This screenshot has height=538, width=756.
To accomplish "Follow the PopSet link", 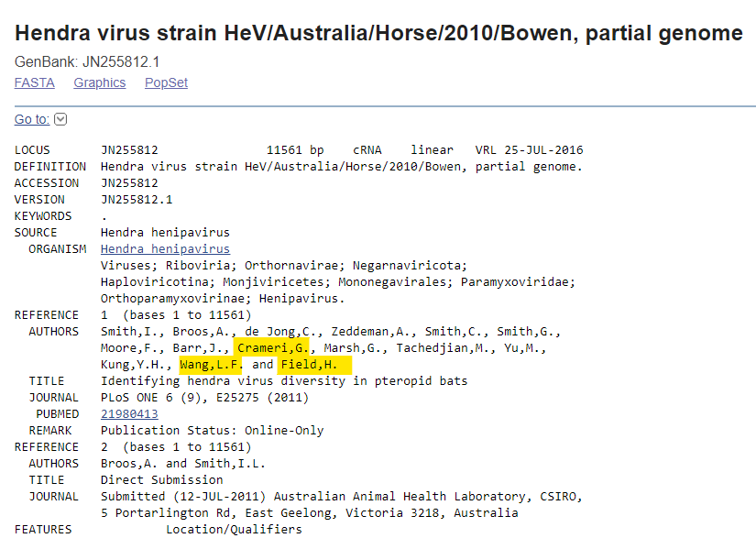I will (x=166, y=83).
